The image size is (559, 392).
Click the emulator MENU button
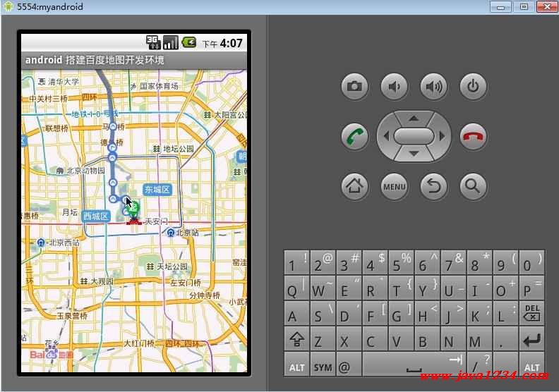coord(394,186)
